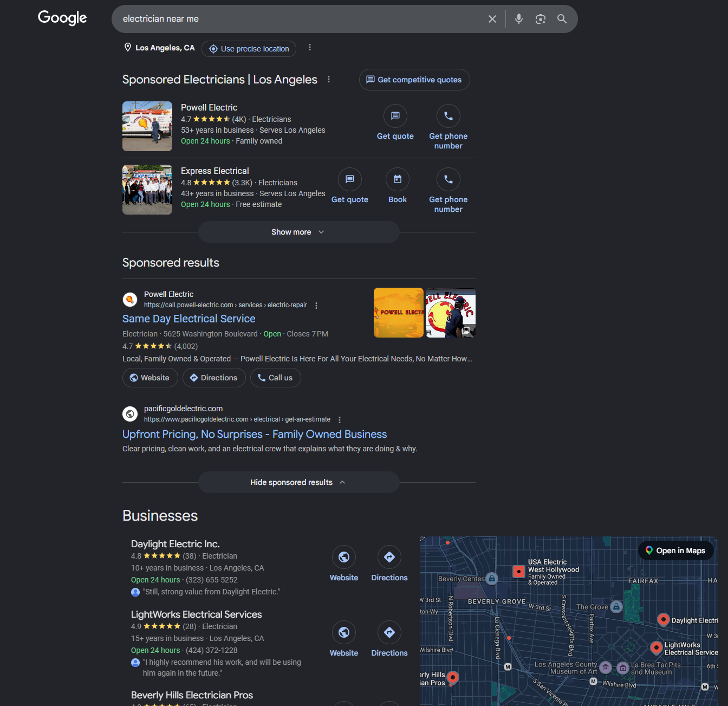Open Same Day Electrical Service link
The image size is (728, 706).
(189, 319)
